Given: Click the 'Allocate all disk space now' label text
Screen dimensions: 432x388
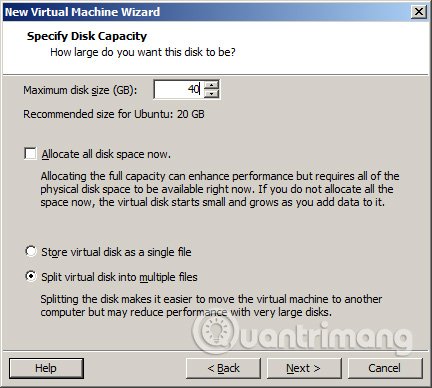Looking at the screenshot, I should pyautogui.click(x=106, y=154).
